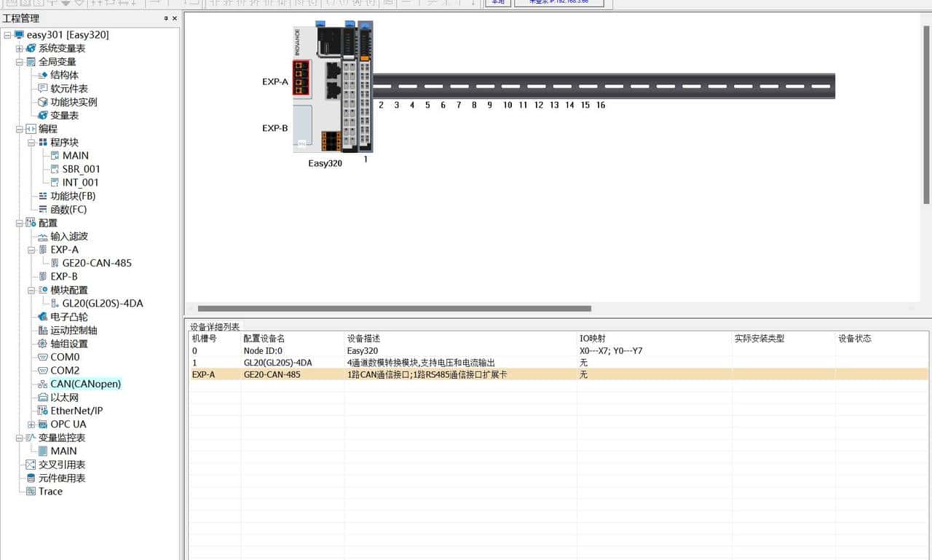The height and width of the screenshot is (560, 932).
Task: Click the 轴组设置 gear icon
Action: click(x=43, y=344)
